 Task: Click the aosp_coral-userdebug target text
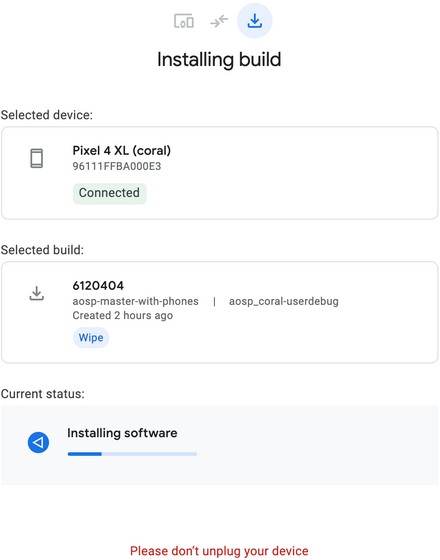284,301
